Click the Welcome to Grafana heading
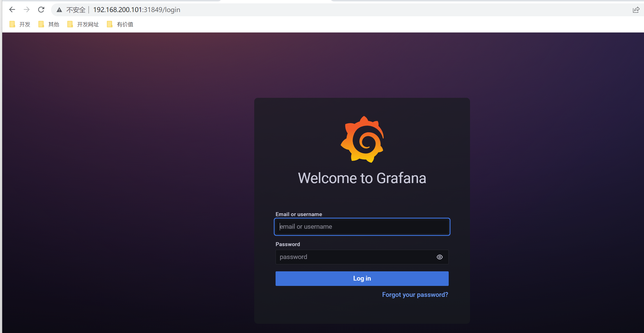Screen dimensions: 644x333 (x=362, y=178)
